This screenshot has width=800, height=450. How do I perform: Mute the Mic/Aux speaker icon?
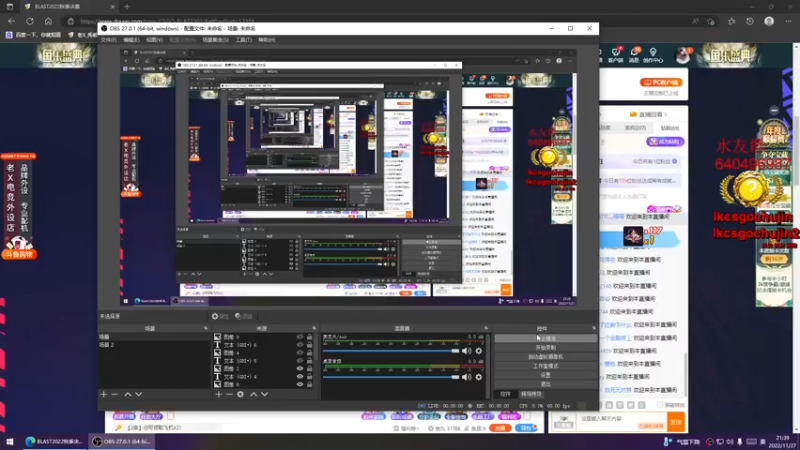(x=466, y=351)
